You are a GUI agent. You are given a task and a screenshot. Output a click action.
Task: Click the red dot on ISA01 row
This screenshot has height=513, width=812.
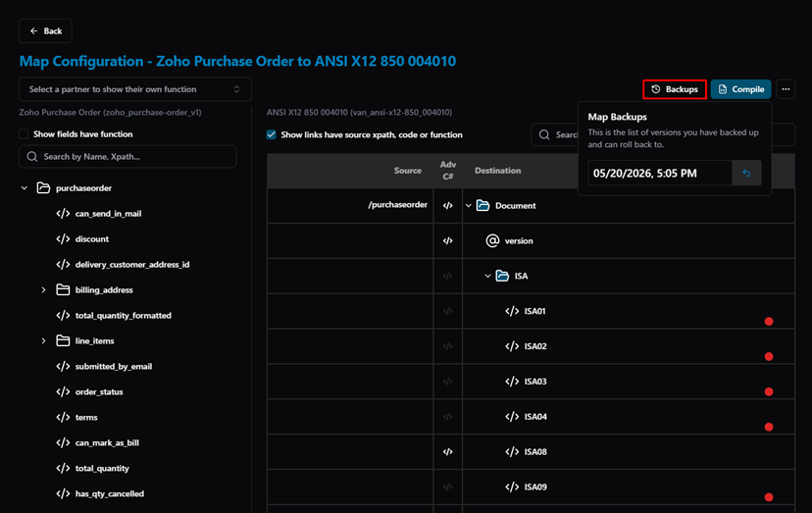(769, 322)
